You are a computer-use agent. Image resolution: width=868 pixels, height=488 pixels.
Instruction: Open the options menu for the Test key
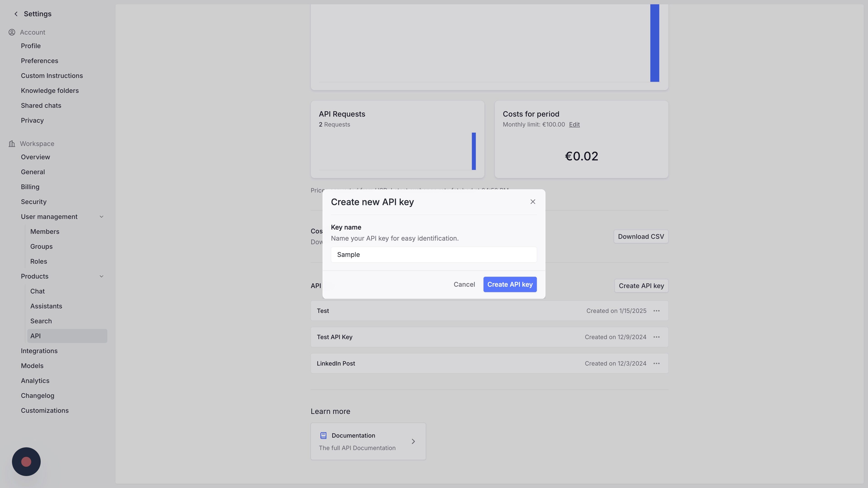point(656,311)
